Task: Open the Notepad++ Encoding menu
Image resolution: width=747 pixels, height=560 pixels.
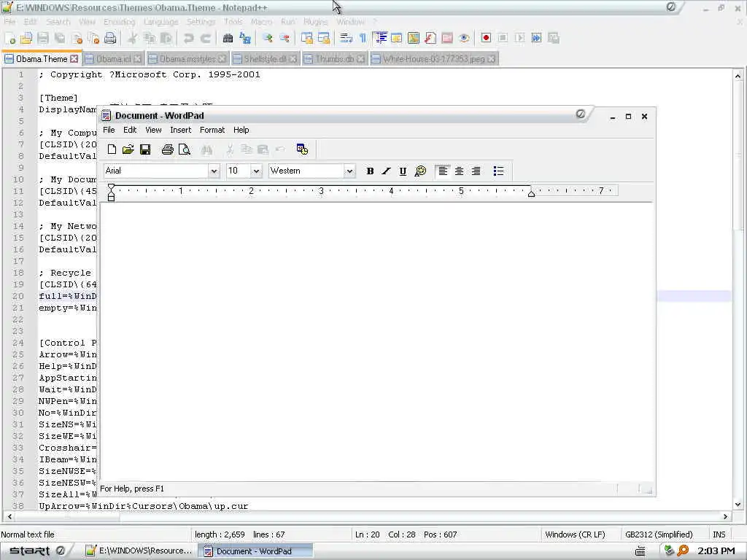Action: 119,22
